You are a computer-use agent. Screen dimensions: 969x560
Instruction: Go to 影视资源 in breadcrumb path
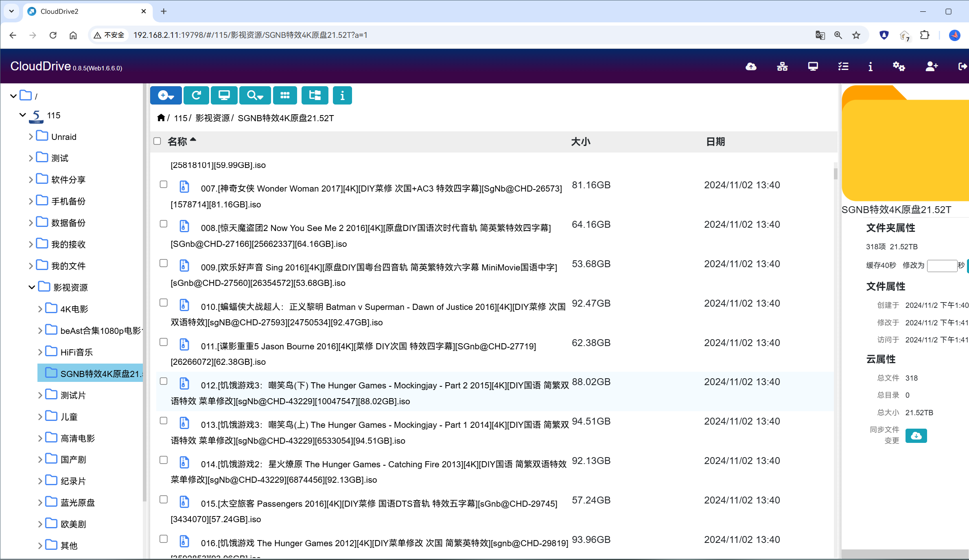pos(212,118)
